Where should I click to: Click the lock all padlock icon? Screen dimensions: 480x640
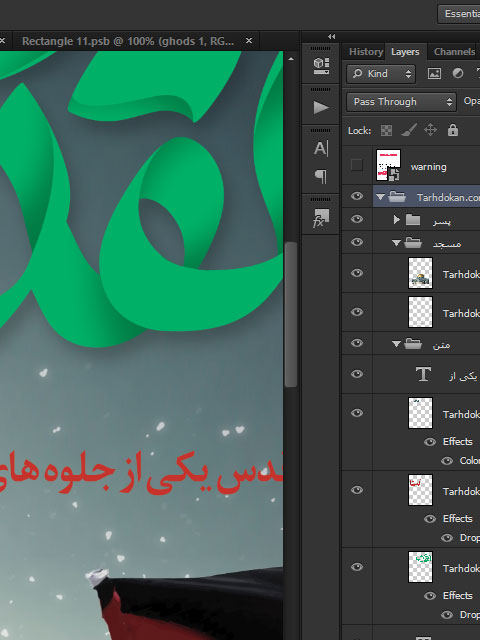click(x=453, y=130)
